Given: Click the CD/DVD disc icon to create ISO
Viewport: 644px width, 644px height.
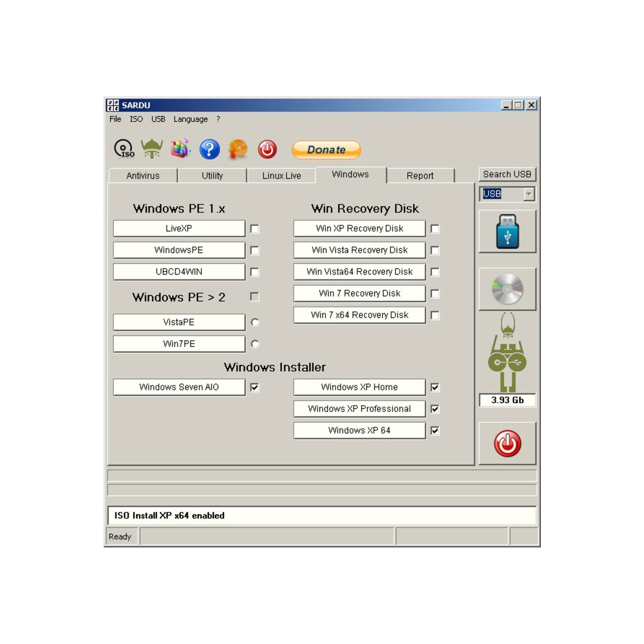Looking at the screenshot, I should click(507, 288).
